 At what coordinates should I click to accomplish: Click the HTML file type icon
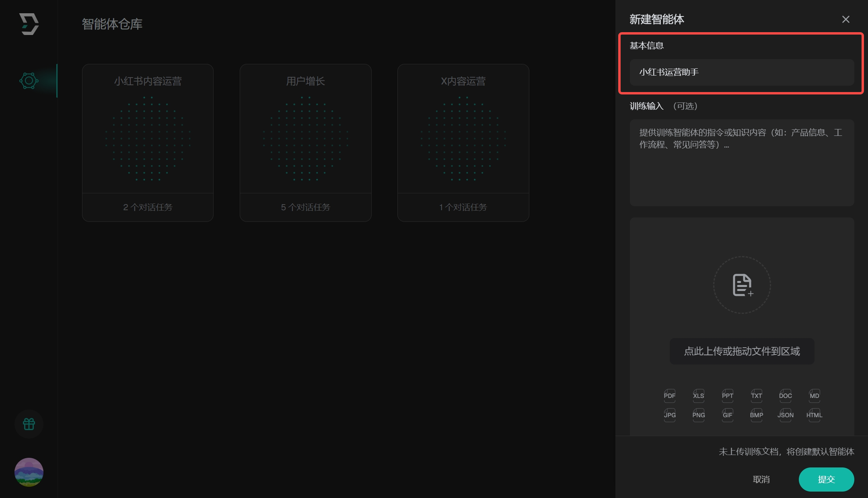(x=814, y=415)
